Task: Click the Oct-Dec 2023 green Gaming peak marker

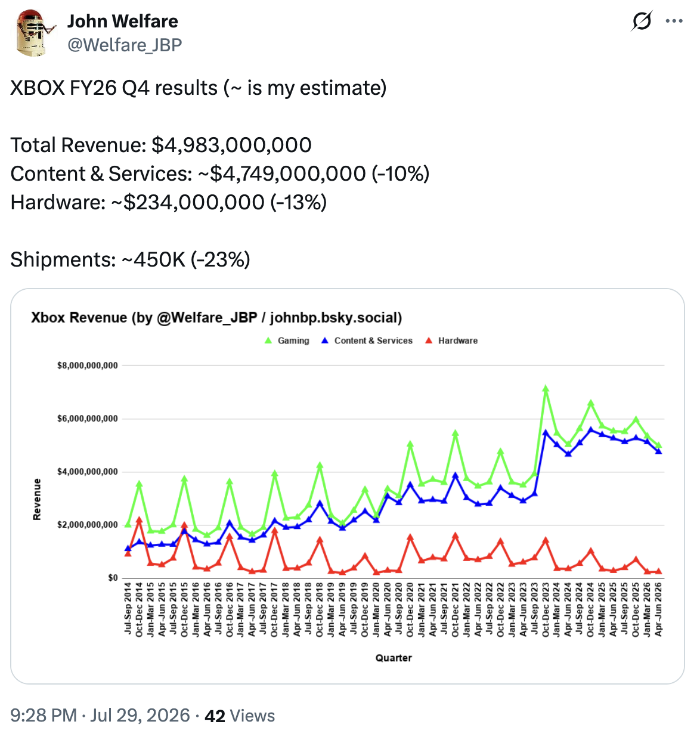Action: (545, 388)
